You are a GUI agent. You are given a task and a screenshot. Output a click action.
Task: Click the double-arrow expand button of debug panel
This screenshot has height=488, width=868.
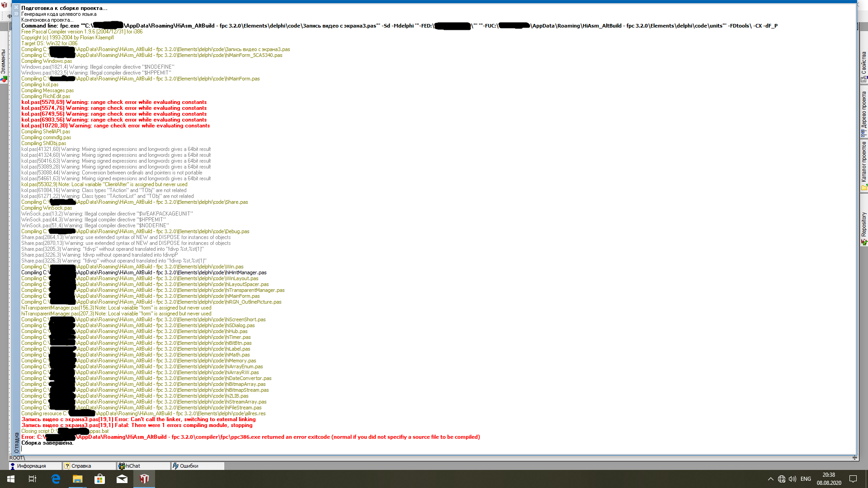[16, 14]
